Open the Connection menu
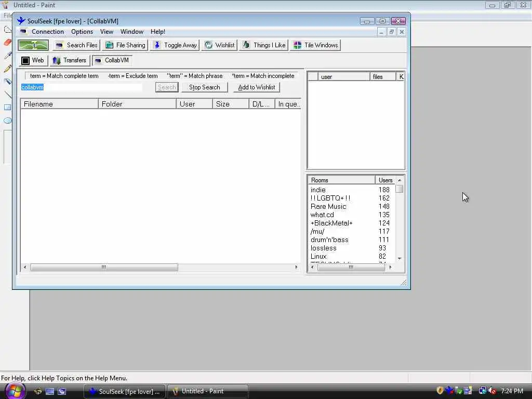Screen dimensions: 532x399 click(x=47, y=32)
